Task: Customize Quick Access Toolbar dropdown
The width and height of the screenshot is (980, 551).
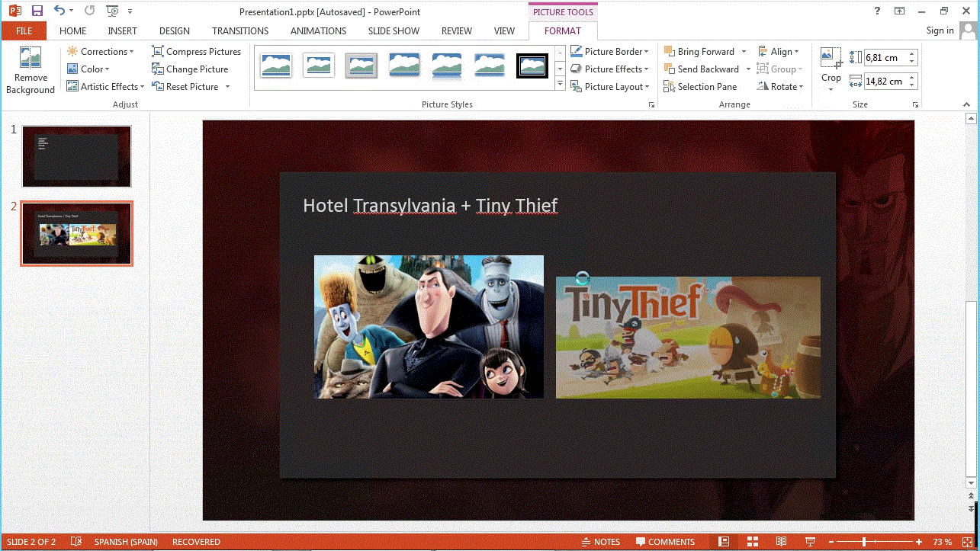Action: point(130,11)
